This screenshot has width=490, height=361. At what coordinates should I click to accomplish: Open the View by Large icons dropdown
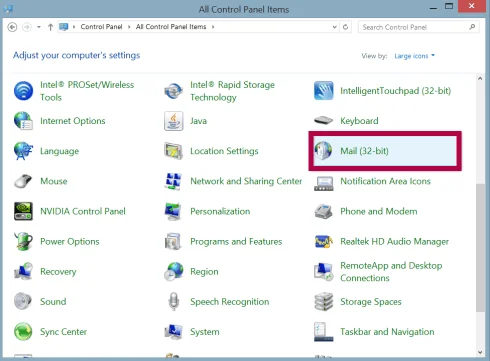pos(414,56)
